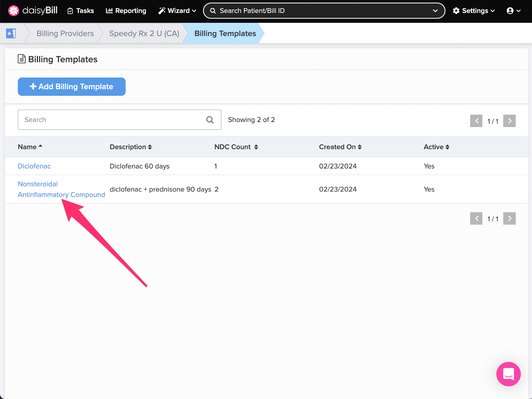Click the sidebar navigation icon beside the breadcrumbs
This screenshot has height=399, width=532.
click(x=11, y=33)
